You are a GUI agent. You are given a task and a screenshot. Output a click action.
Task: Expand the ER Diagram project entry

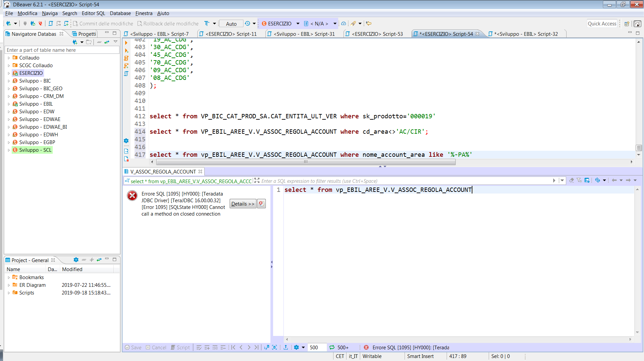[x=9, y=285]
